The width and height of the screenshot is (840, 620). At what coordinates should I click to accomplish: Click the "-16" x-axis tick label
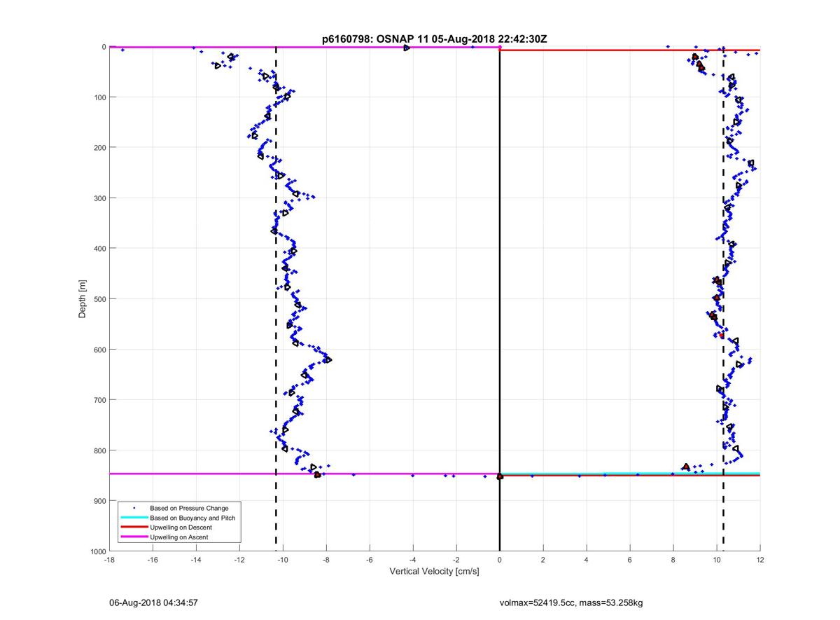[152, 560]
